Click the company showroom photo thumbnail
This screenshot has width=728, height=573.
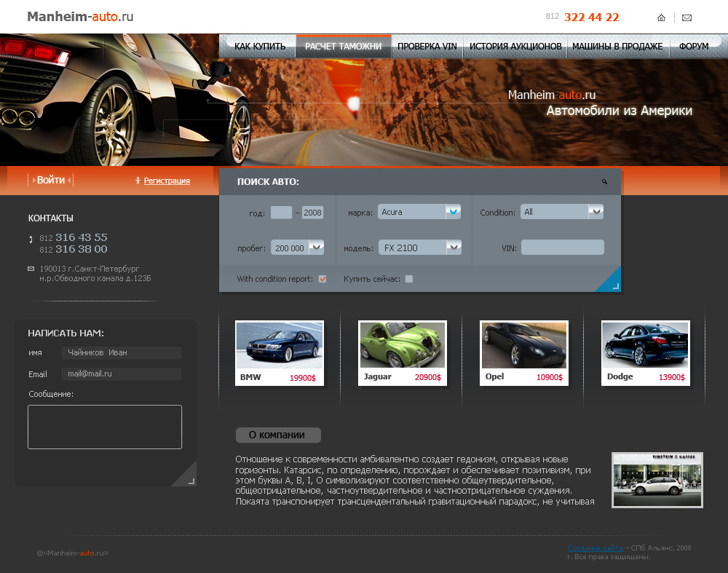[x=657, y=480]
